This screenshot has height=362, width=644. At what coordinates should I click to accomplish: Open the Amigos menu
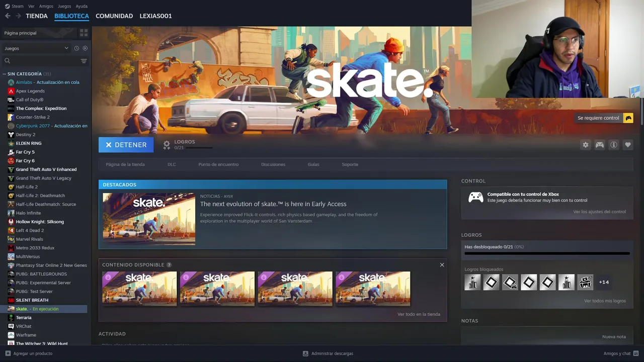click(46, 6)
